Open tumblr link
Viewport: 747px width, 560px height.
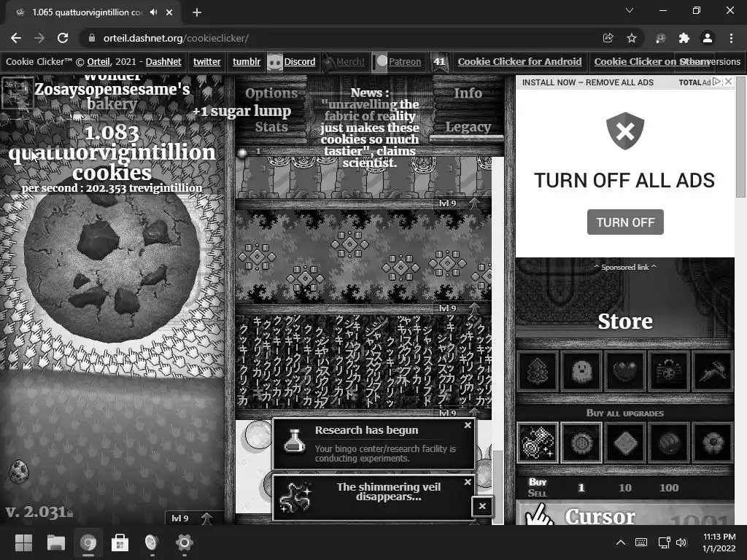click(247, 62)
